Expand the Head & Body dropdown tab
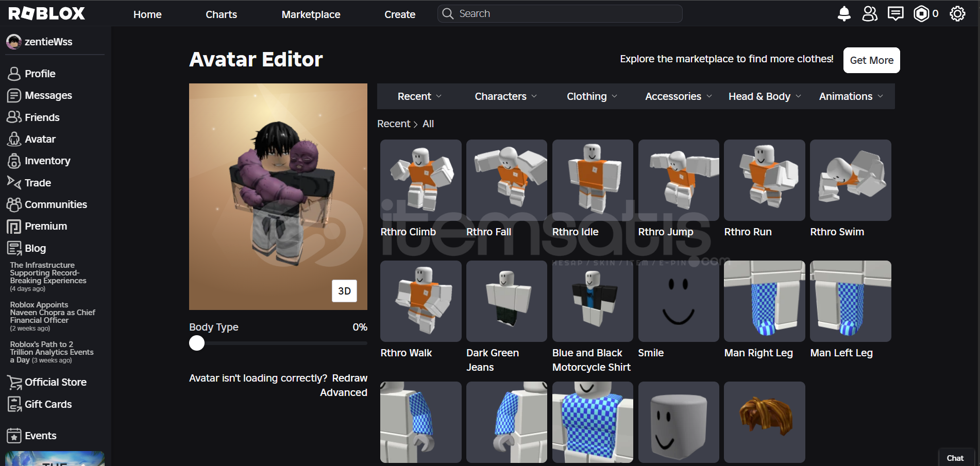The image size is (980, 466). (x=765, y=96)
